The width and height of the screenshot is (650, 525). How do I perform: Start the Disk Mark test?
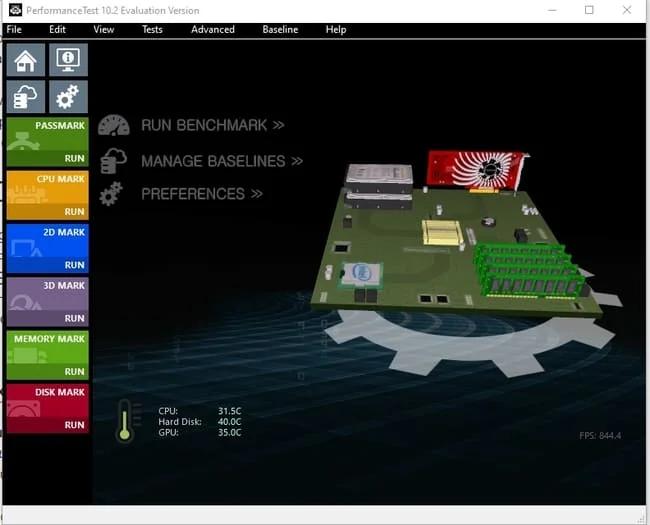click(x=47, y=408)
